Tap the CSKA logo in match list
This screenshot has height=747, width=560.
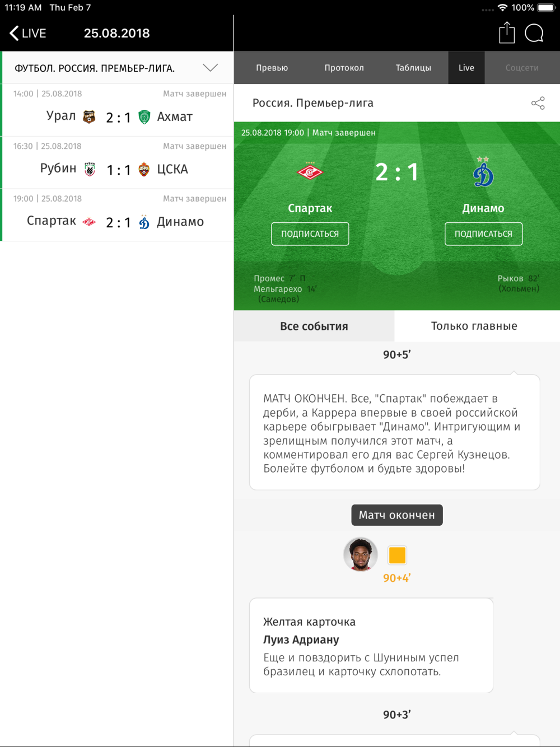[144, 170]
